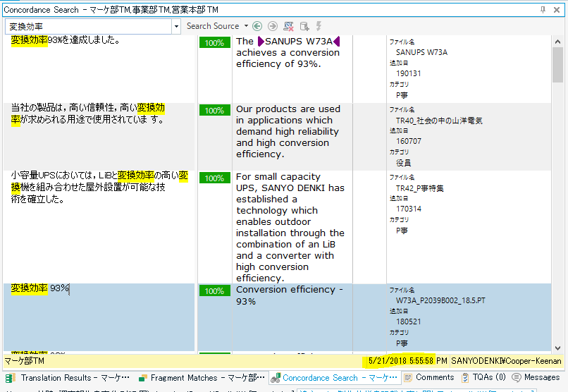The height and width of the screenshot is (392, 568).
Task: Click the scrollbar down arrow
Action: (x=557, y=348)
